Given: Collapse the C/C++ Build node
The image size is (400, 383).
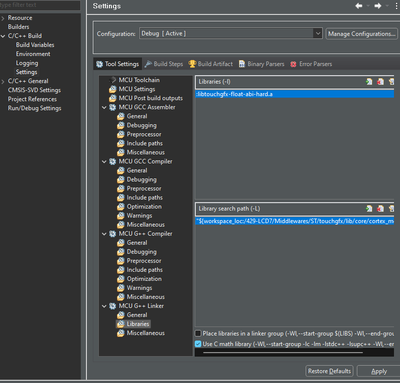Looking at the screenshot, I should 3,36.
